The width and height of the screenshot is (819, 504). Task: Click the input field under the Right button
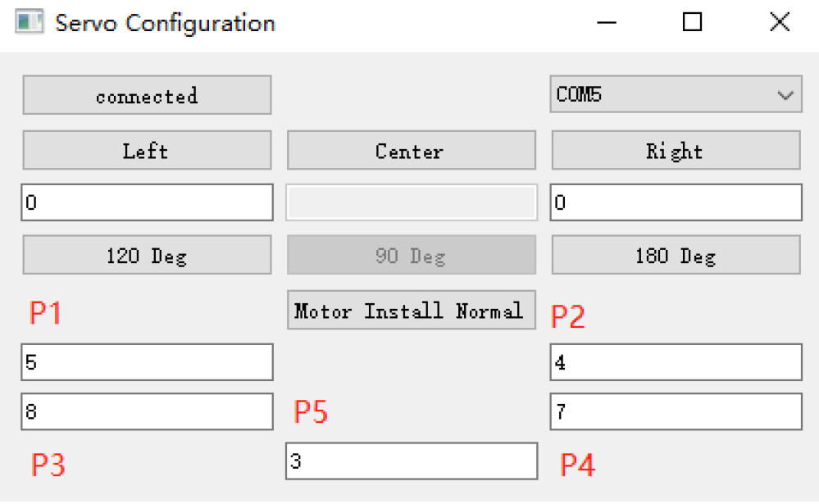click(676, 202)
